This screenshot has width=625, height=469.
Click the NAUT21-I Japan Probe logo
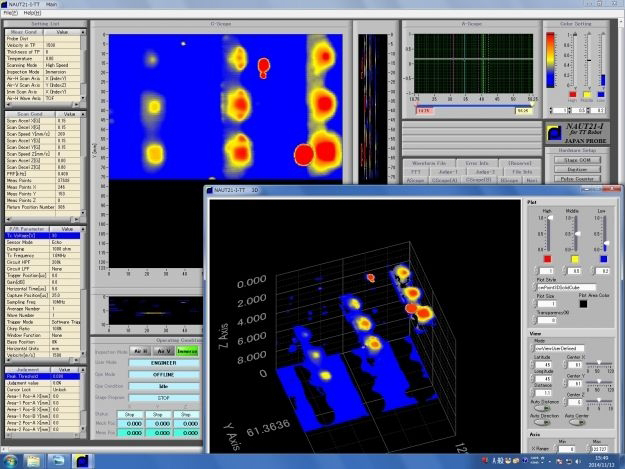[582, 131]
